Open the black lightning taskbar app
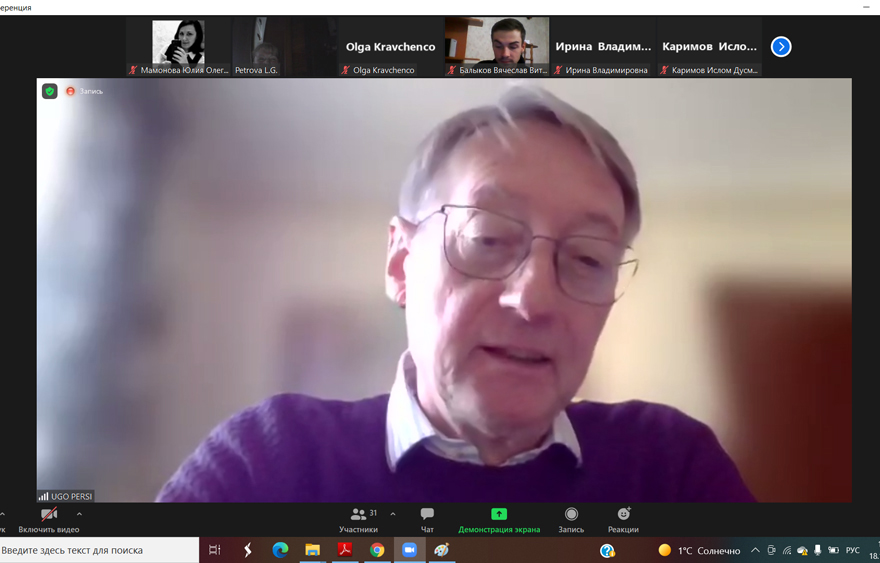The image size is (880, 563). point(248,550)
